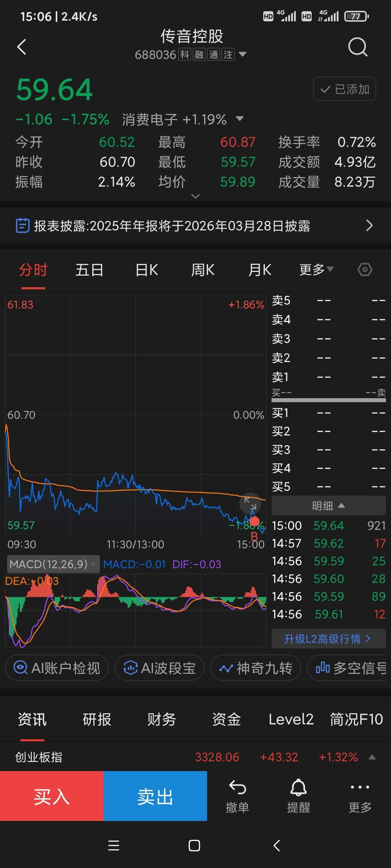Image resolution: width=391 pixels, height=868 pixels.
Task: Switch to 简况F10 tab
Action: tap(356, 719)
